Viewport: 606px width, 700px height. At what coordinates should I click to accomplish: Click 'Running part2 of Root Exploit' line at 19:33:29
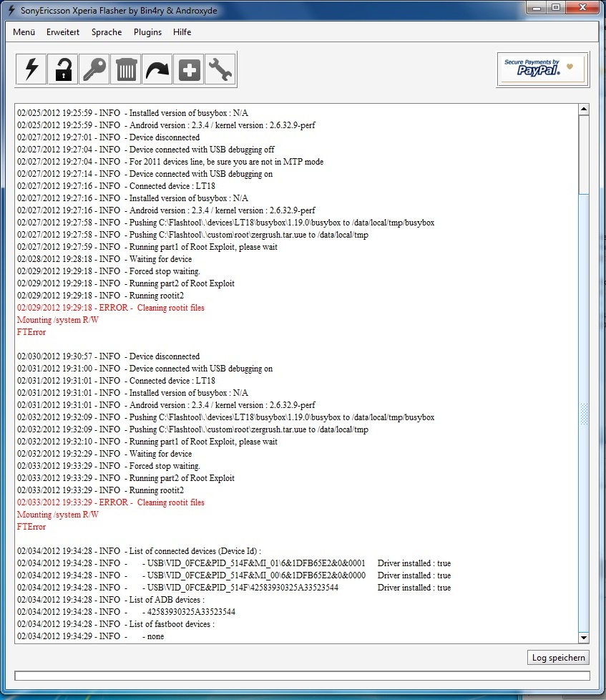click(126, 478)
